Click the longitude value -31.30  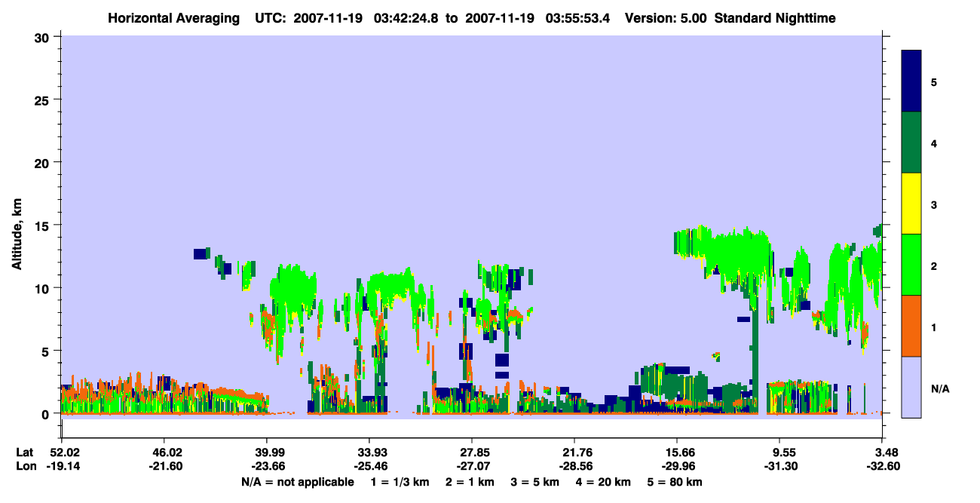(779, 467)
